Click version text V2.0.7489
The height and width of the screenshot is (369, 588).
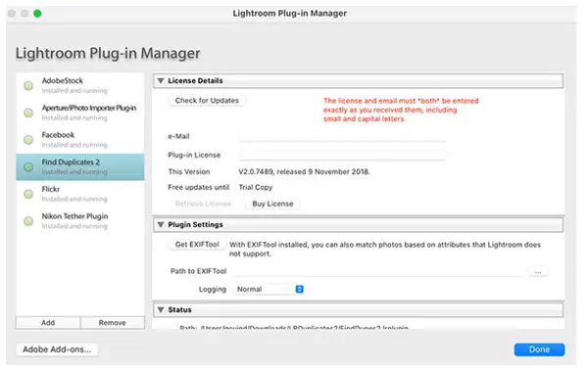[304, 172]
